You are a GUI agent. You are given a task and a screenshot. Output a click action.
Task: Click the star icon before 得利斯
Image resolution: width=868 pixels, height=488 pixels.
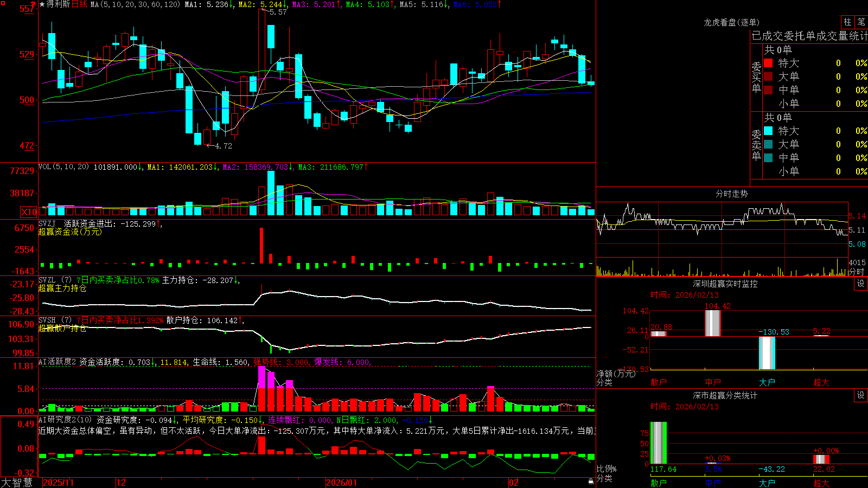point(42,4)
